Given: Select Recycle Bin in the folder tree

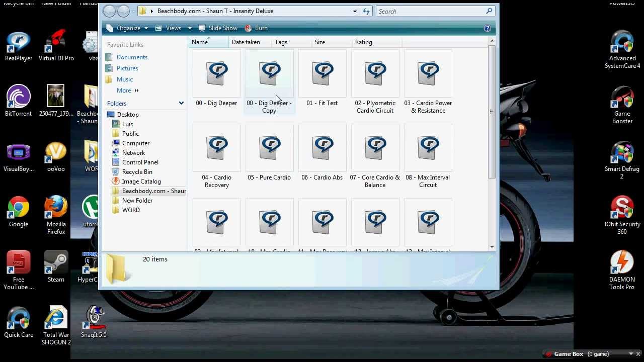Looking at the screenshot, I should pyautogui.click(x=137, y=172).
